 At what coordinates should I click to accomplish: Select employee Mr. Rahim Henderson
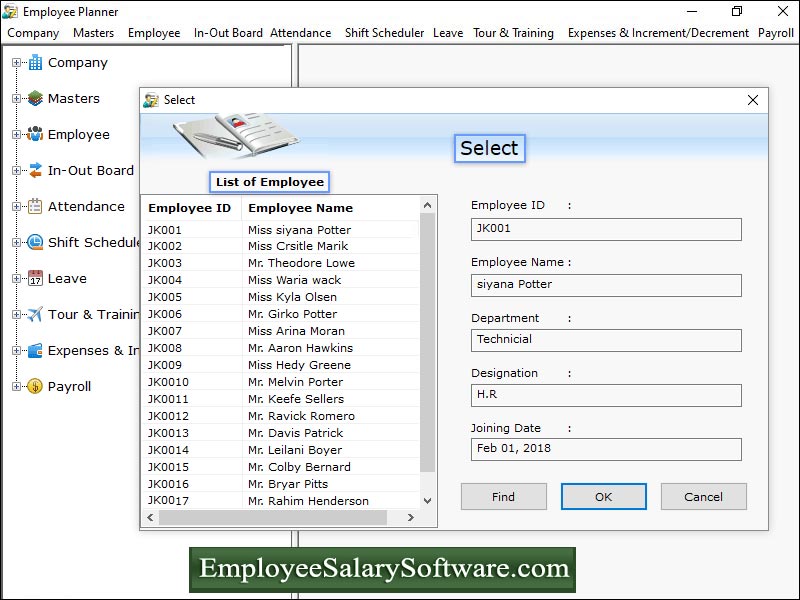pyautogui.click(x=281, y=501)
